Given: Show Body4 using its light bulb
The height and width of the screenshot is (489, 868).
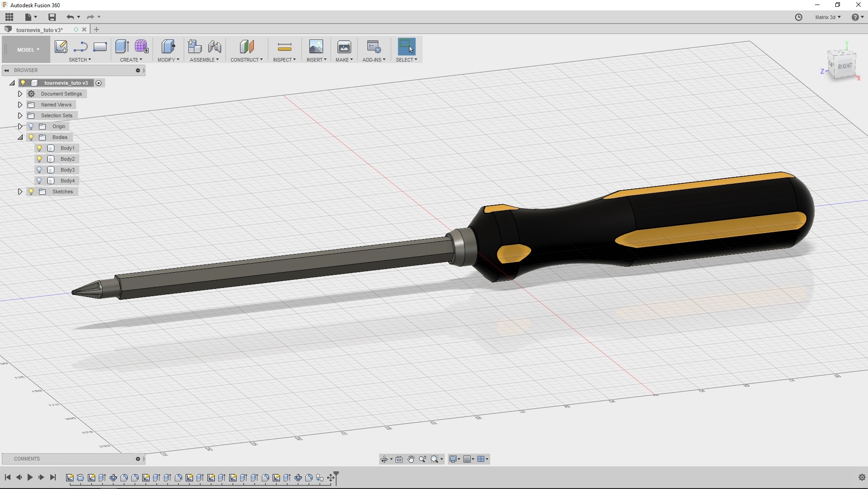Looking at the screenshot, I should click(39, 181).
